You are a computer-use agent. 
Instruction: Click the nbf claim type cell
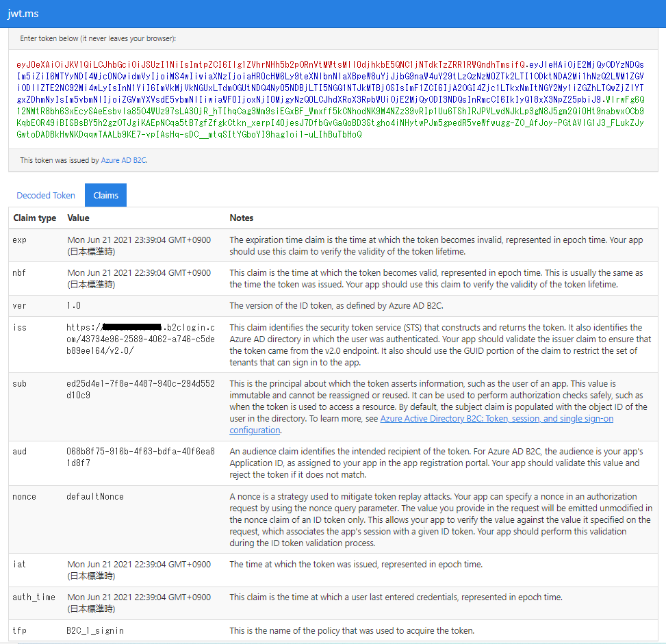tap(19, 272)
